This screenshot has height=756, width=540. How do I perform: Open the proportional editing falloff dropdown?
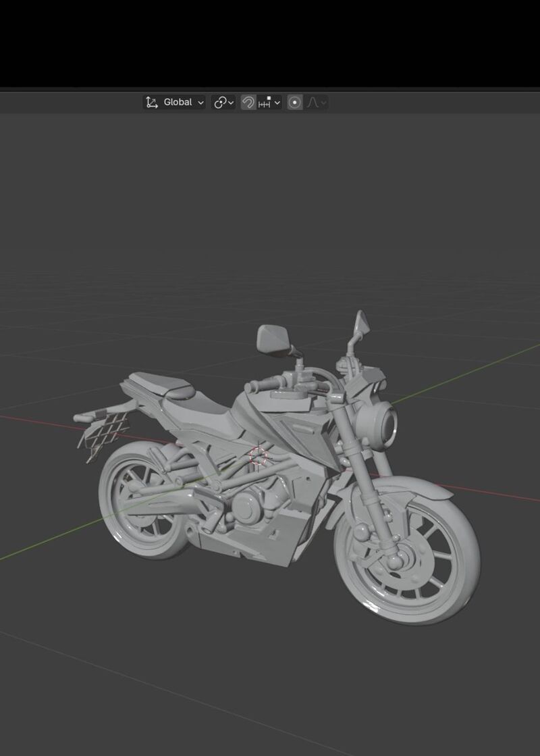(317, 102)
